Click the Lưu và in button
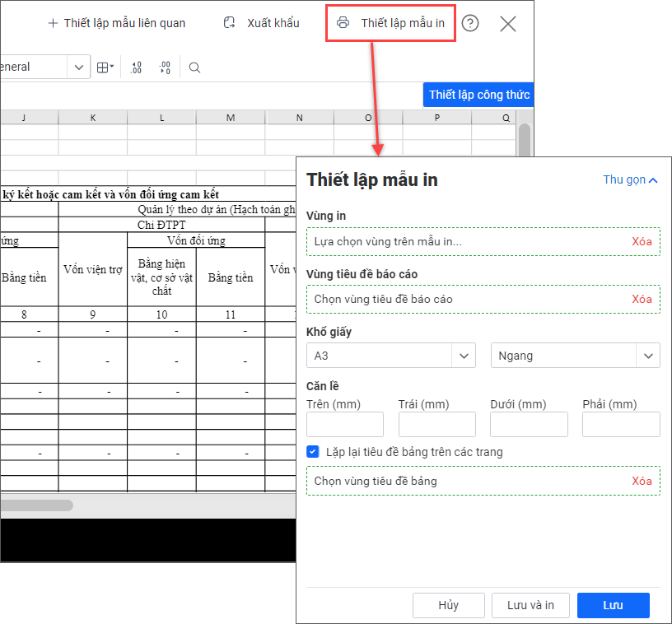This screenshot has height=624, width=672. 530,605
